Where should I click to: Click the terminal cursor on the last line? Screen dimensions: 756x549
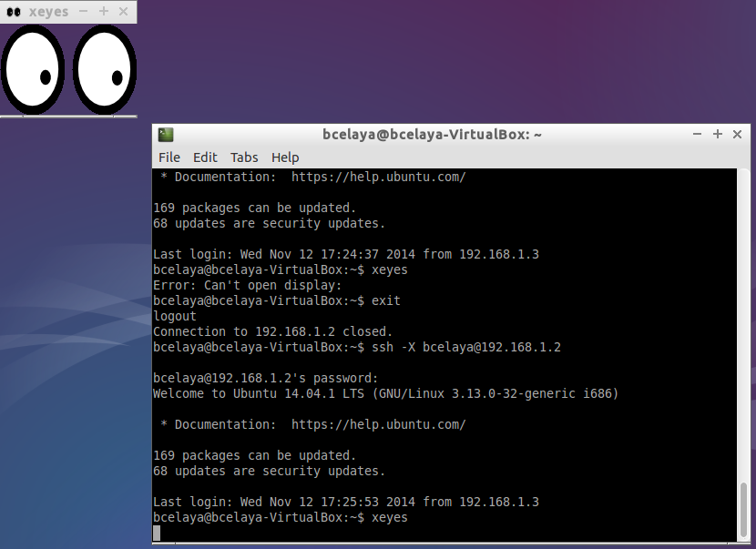click(x=157, y=534)
